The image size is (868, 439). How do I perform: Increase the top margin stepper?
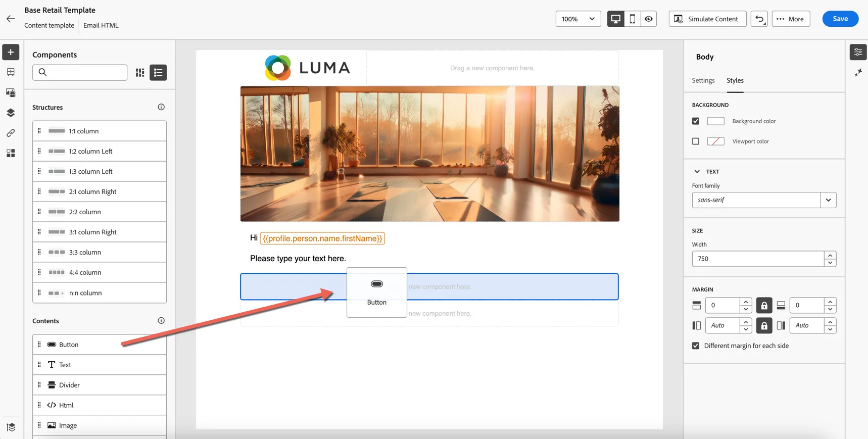pyautogui.click(x=746, y=302)
